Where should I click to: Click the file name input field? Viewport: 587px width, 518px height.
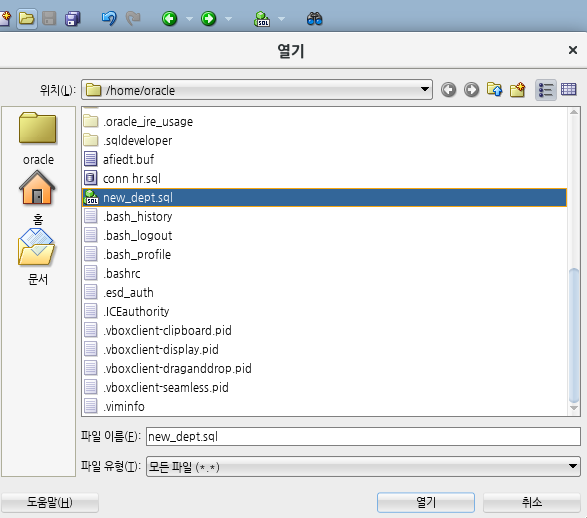[x=363, y=436]
